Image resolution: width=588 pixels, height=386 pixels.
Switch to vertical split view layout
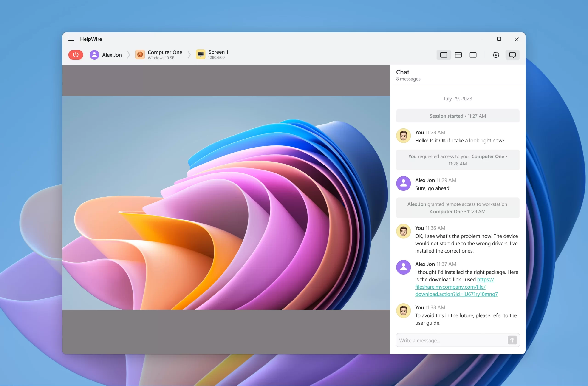[x=473, y=55]
